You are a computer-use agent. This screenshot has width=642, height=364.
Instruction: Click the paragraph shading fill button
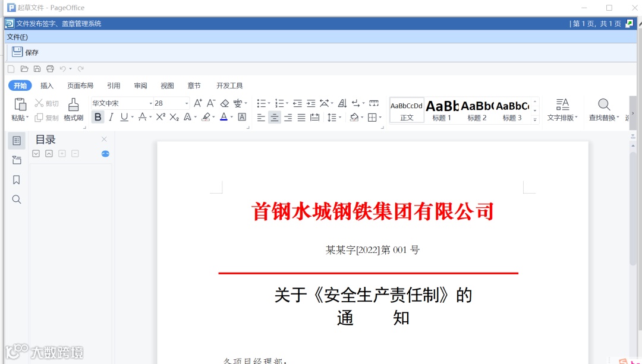354,118
